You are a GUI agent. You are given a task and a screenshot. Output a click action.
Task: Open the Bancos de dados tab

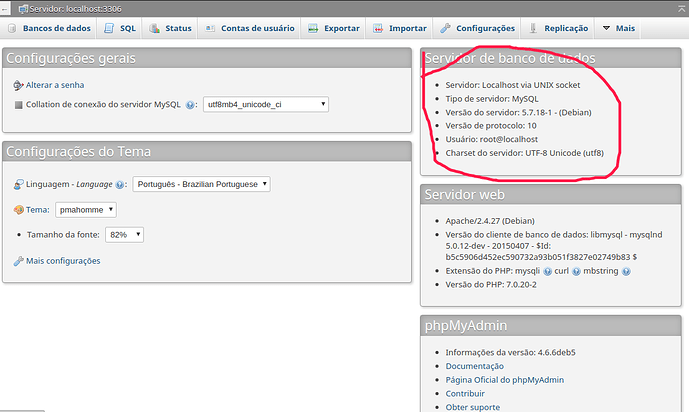coord(49,28)
